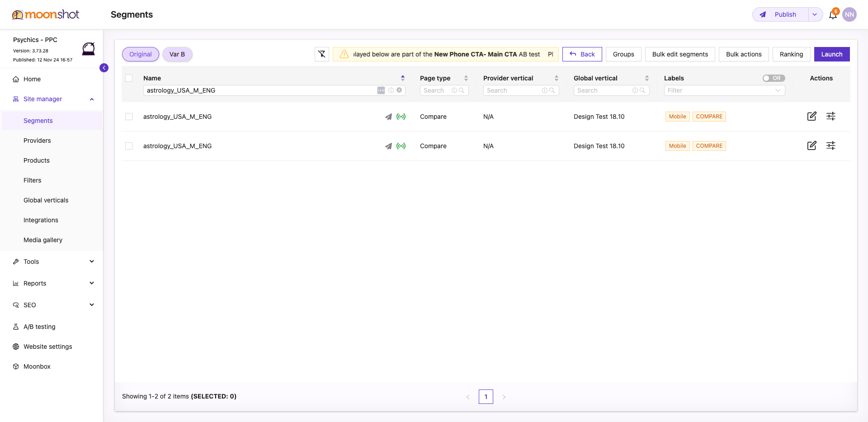Viewport: 868px width, 422px height.
Task: Click the Bulk actions button
Action: [744, 54]
